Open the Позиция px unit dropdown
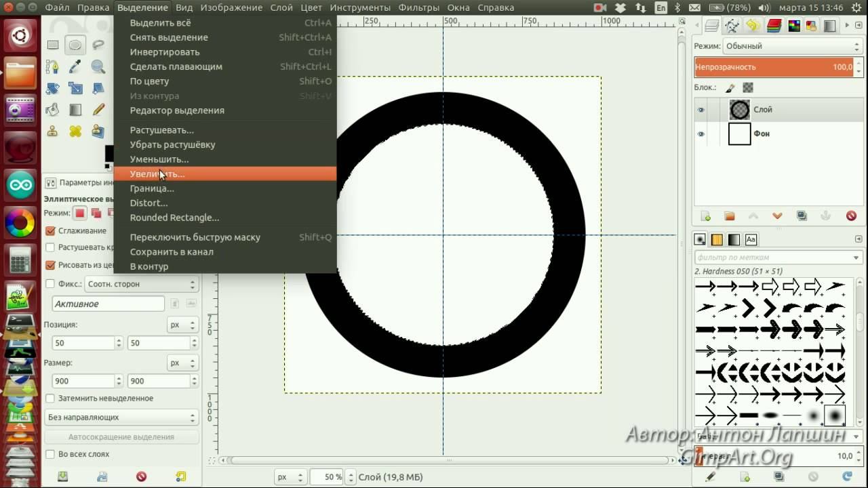This screenshot has height=488, width=868. click(183, 325)
